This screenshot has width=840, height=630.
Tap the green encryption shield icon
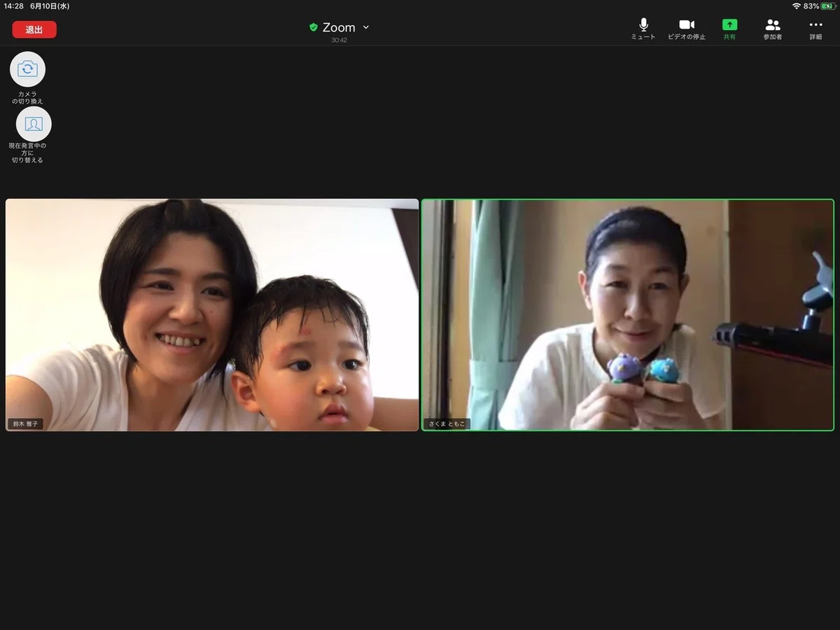[314, 27]
